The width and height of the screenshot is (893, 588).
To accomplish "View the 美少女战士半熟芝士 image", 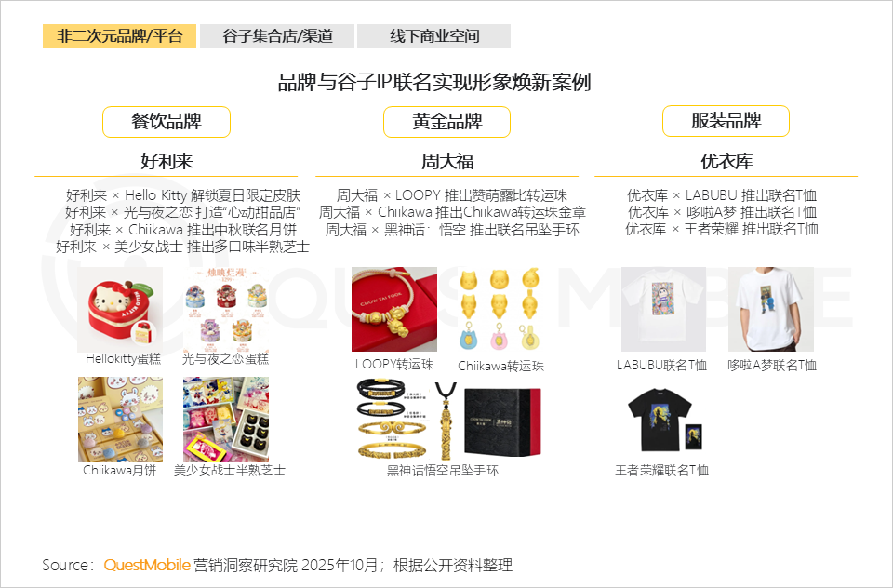I will pyautogui.click(x=226, y=420).
